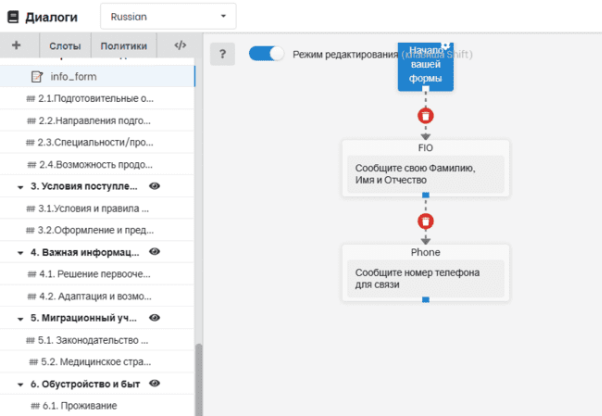
Task: Click the info_form form icon
Action: 36,77
